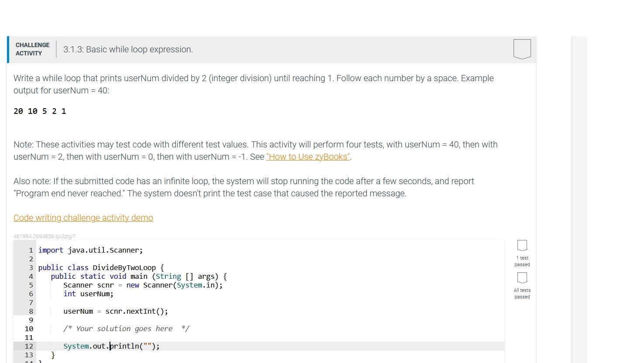Click the import java.util.Scanner line
Image resolution: width=644 pixels, height=363 pixels.
pos(90,250)
